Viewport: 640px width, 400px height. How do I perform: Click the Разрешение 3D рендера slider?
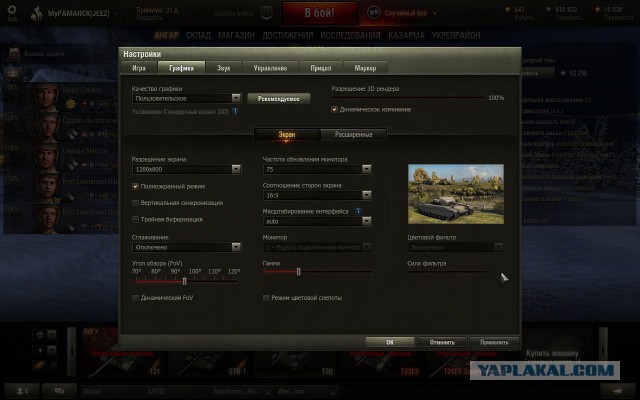point(408,98)
